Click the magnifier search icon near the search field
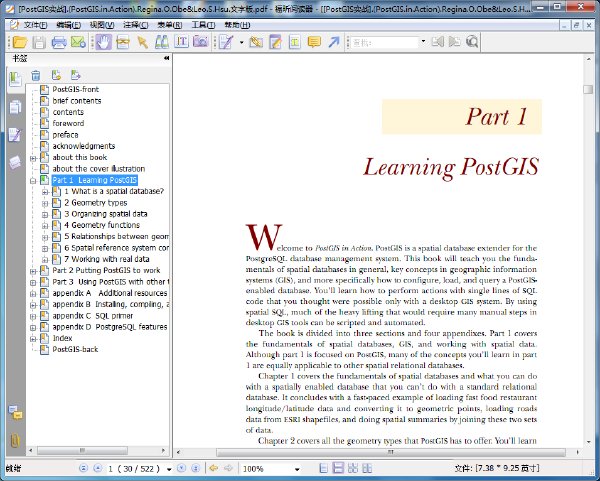 click(x=472, y=41)
